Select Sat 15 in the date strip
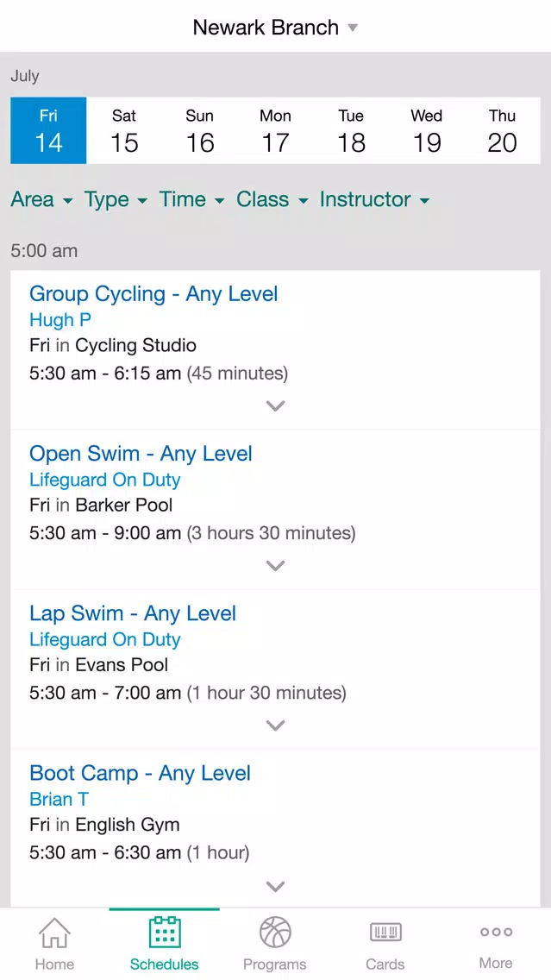 pyautogui.click(x=124, y=130)
